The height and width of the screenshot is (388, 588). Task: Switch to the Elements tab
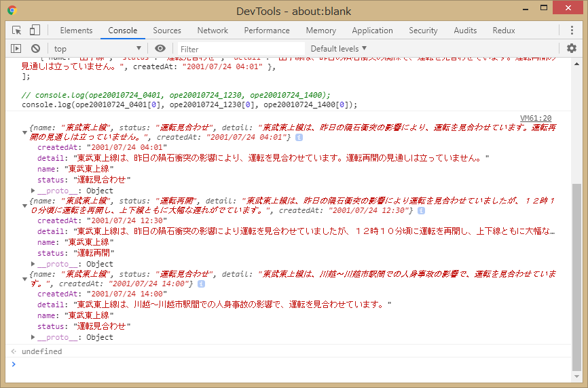coord(76,31)
